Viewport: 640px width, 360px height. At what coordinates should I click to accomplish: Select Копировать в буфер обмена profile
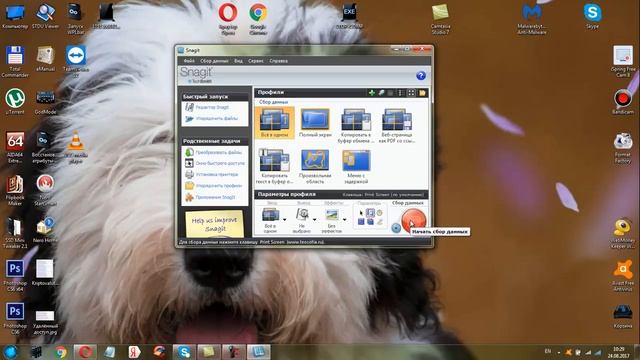click(x=356, y=126)
